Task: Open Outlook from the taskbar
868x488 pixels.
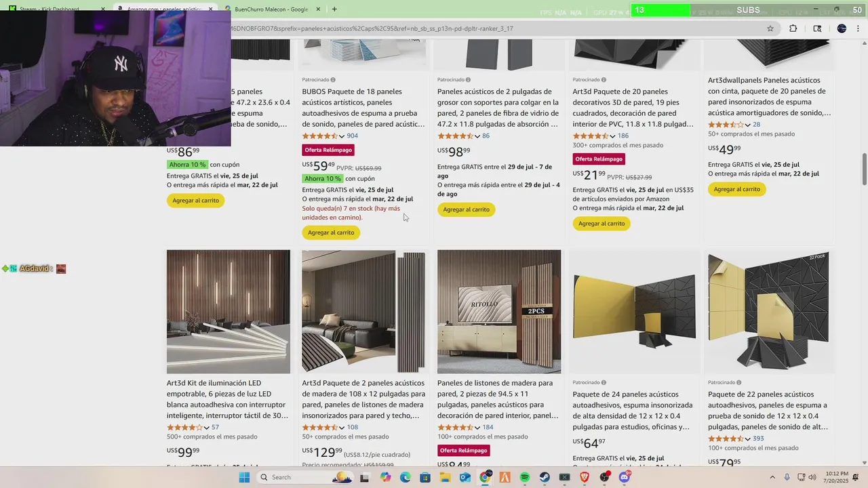Action: 465,477
